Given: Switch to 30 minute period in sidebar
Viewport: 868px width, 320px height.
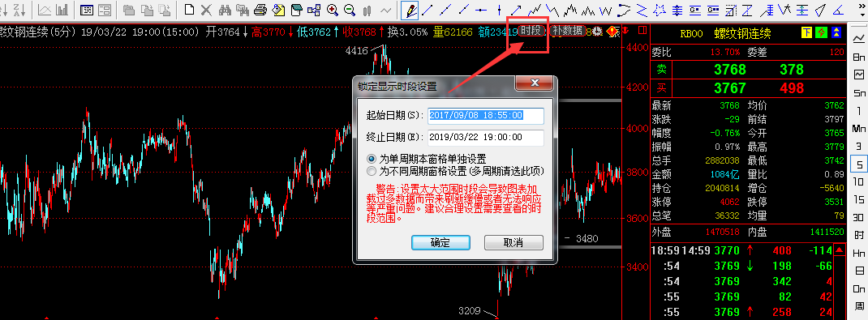Looking at the screenshot, I should (x=858, y=217).
